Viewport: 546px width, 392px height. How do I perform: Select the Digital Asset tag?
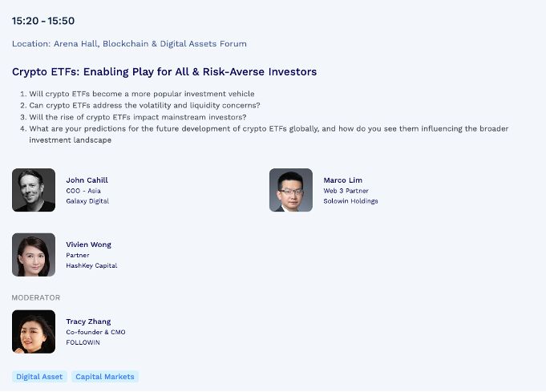point(39,377)
